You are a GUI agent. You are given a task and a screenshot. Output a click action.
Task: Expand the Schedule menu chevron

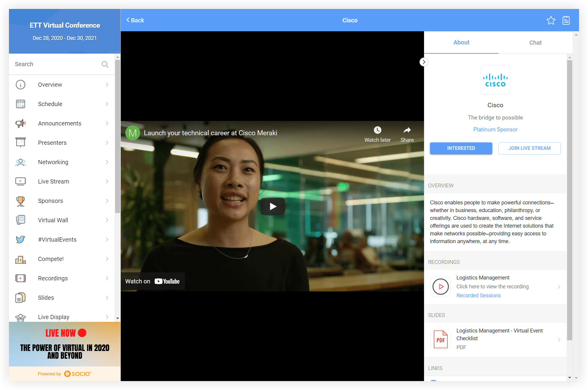point(107,104)
